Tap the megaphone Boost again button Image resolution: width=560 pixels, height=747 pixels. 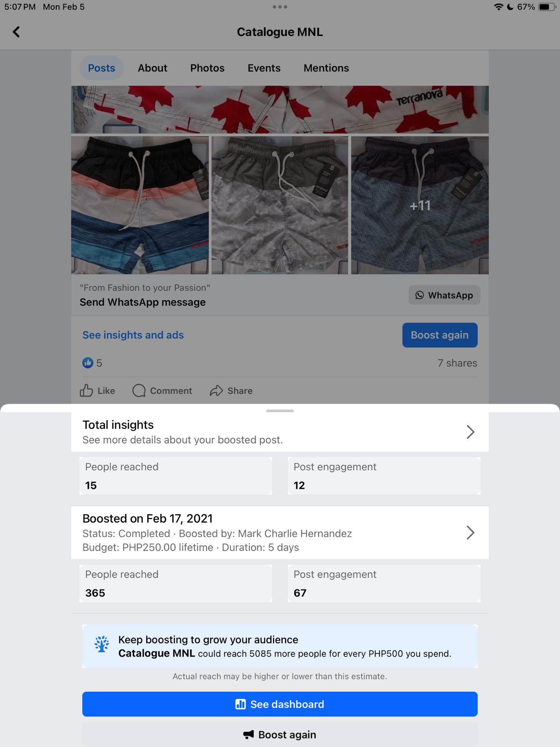click(x=280, y=735)
